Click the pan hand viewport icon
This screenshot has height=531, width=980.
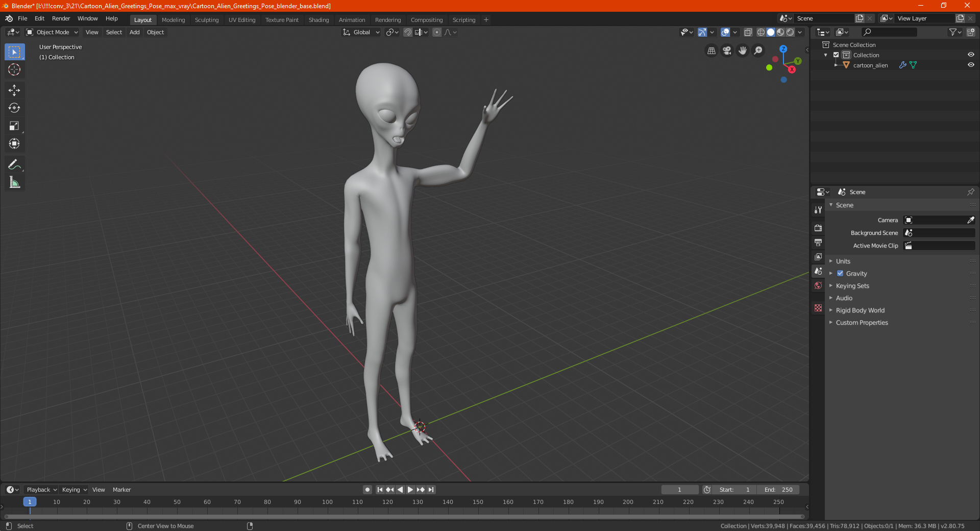(x=743, y=51)
